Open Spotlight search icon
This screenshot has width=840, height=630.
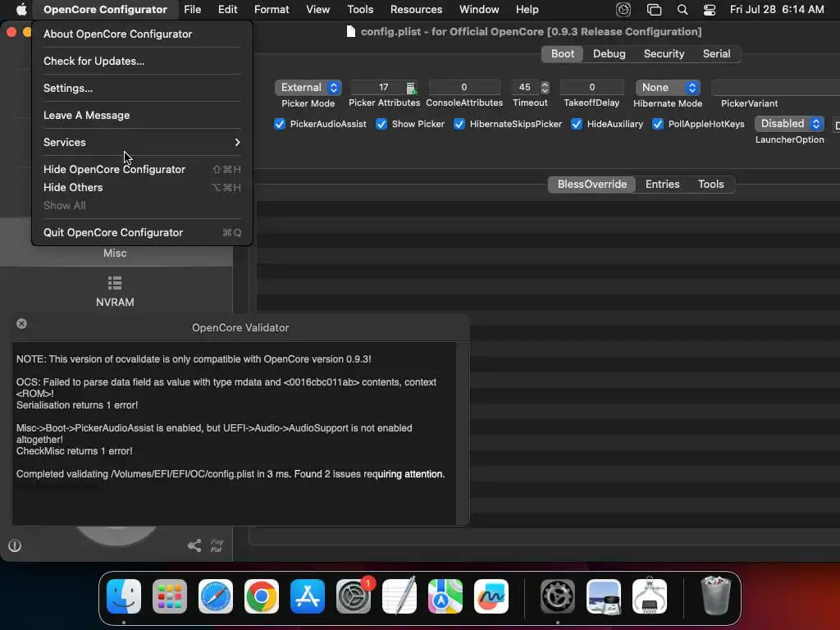[x=682, y=9]
